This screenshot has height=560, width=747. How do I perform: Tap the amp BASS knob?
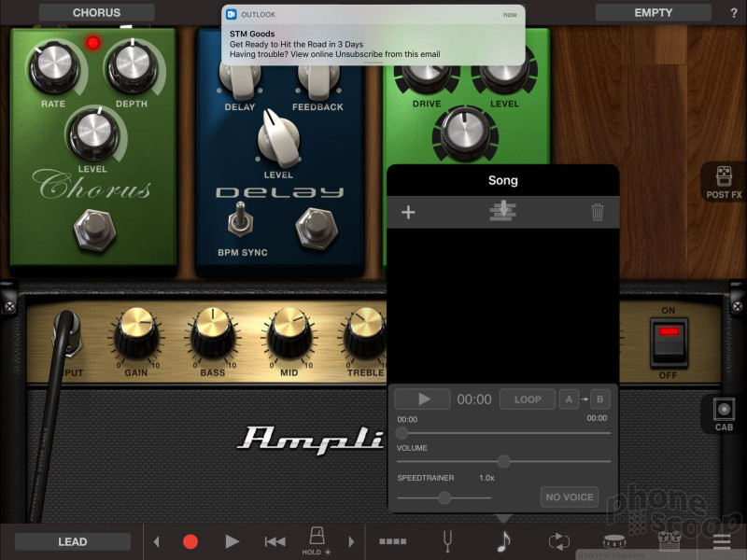tap(213, 333)
